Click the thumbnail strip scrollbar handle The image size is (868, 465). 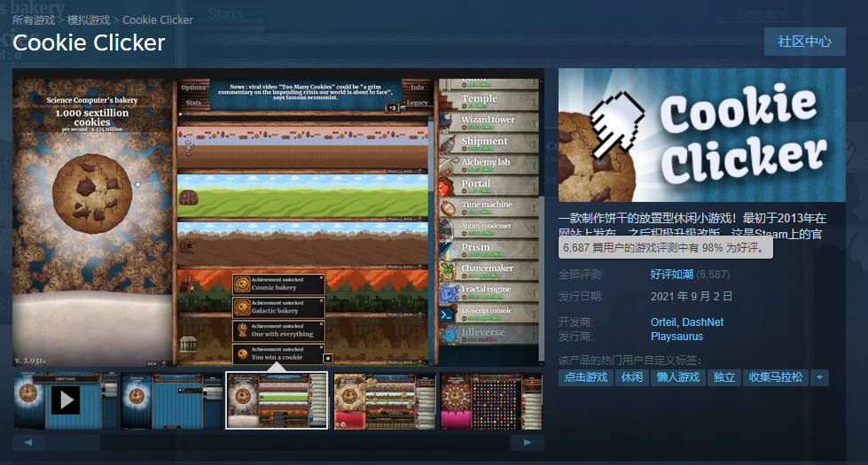coord(73,442)
